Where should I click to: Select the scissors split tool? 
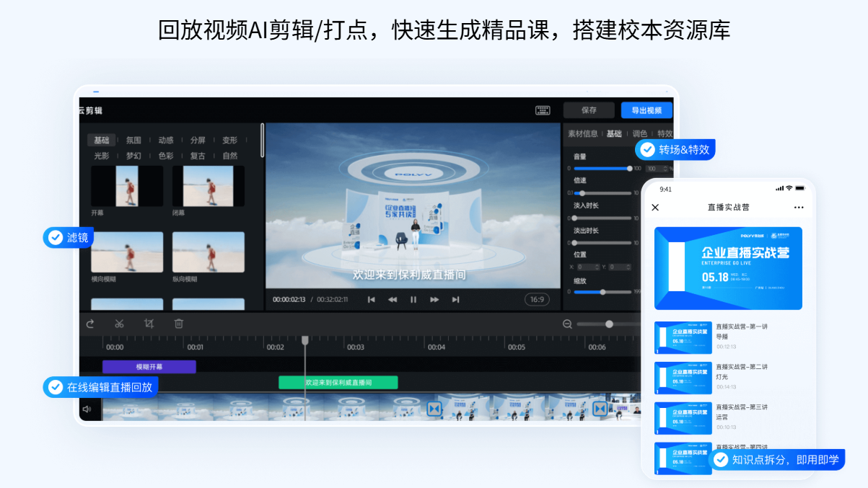tap(120, 324)
